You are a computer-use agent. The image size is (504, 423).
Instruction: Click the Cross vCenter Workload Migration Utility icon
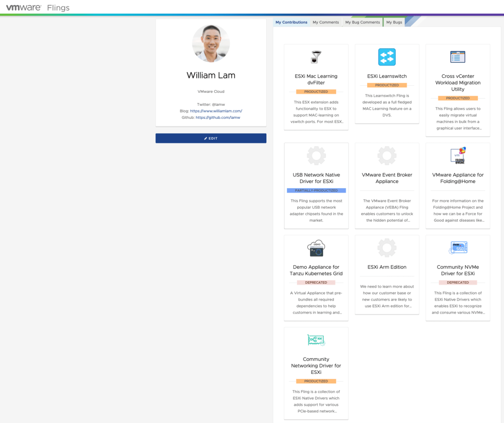pos(457,57)
